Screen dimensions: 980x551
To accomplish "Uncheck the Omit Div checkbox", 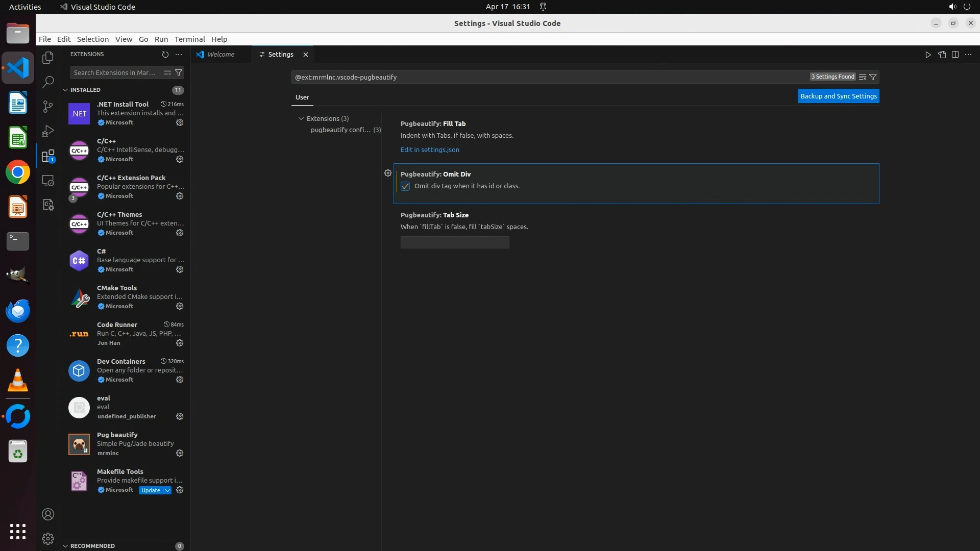I will (x=405, y=186).
